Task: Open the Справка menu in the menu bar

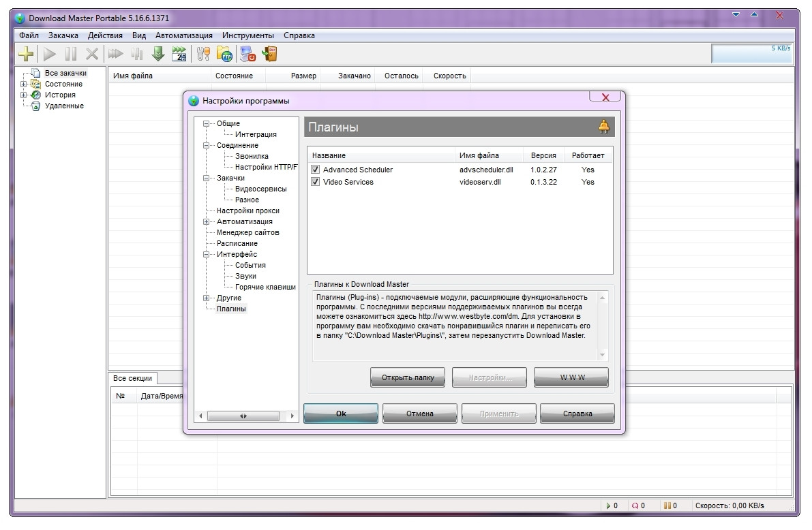Action: coord(299,35)
